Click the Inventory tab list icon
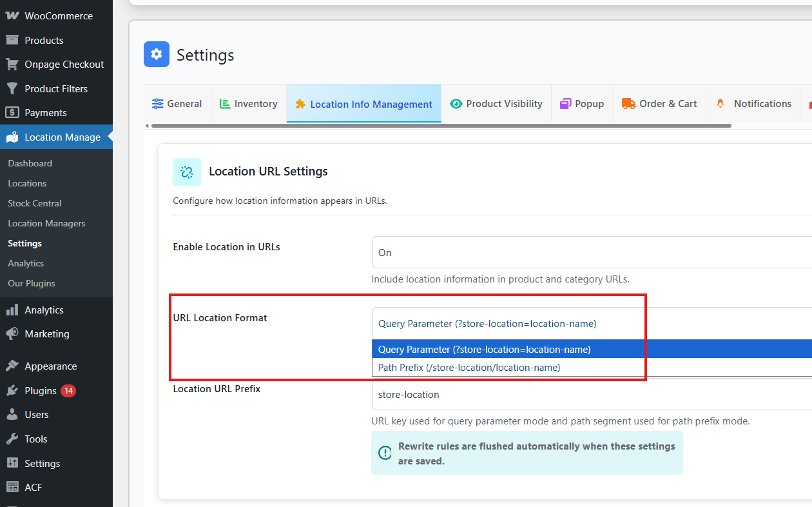The image size is (812, 507). click(x=225, y=103)
